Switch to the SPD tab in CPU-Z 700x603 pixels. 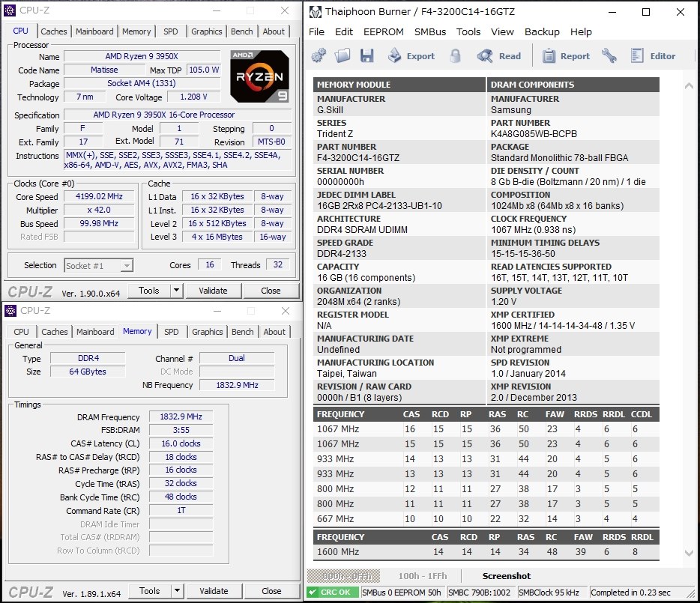tap(170, 31)
